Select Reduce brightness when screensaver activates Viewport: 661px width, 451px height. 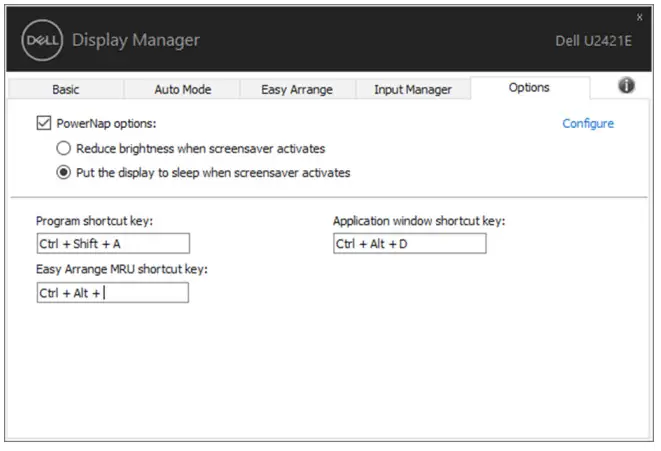(x=64, y=148)
